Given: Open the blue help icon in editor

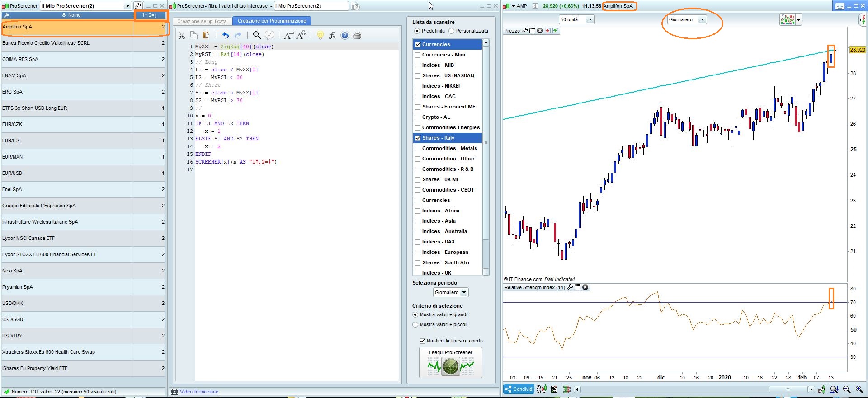Looking at the screenshot, I should click(x=345, y=36).
